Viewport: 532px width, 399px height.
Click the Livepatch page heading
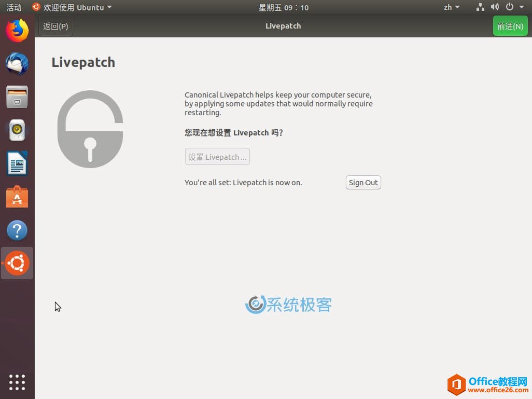tap(83, 62)
